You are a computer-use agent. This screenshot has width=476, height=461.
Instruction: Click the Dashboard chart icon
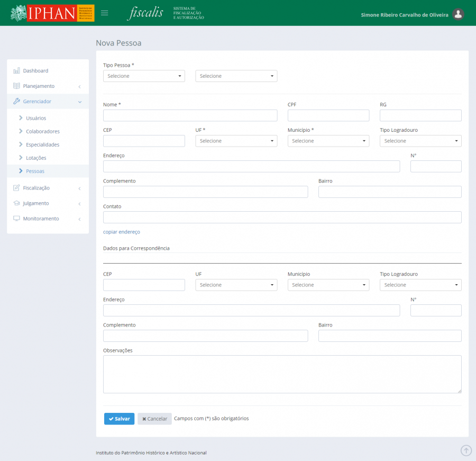point(16,71)
